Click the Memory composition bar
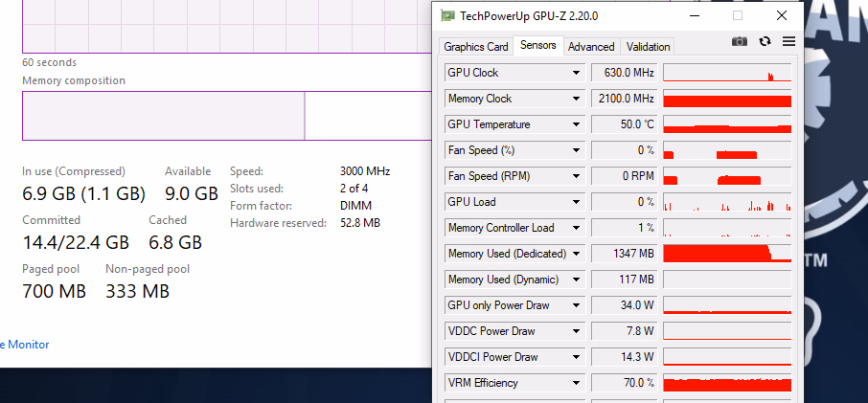 click(220, 116)
